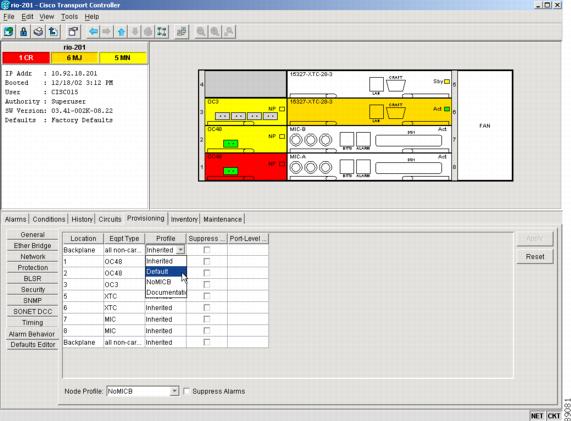
Task: Select the red OC48 card in slot 1
Action: [246, 167]
